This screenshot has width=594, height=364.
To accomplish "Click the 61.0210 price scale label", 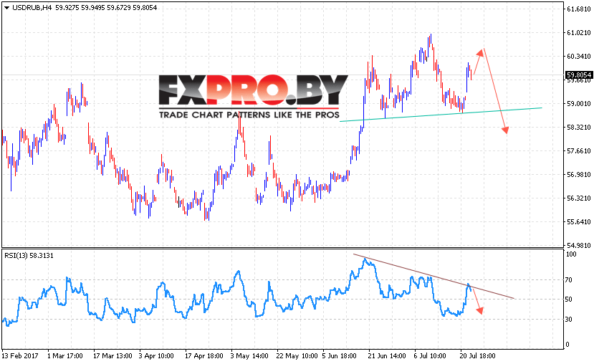I will [x=579, y=33].
